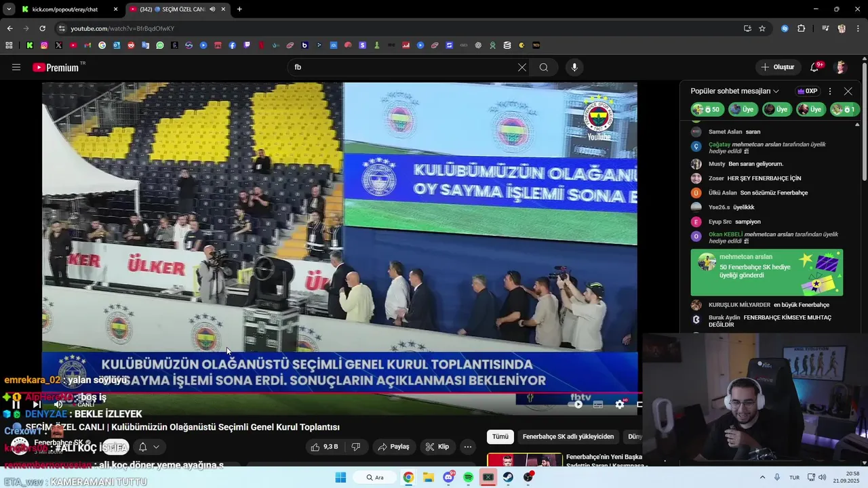This screenshot has height=488, width=868.
Task: Run search with magnifier button
Action: [x=544, y=67]
